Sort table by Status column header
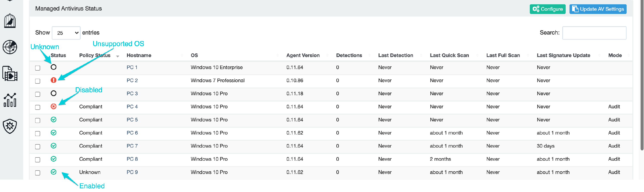The height and width of the screenshot is (192, 644). (58, 55)
